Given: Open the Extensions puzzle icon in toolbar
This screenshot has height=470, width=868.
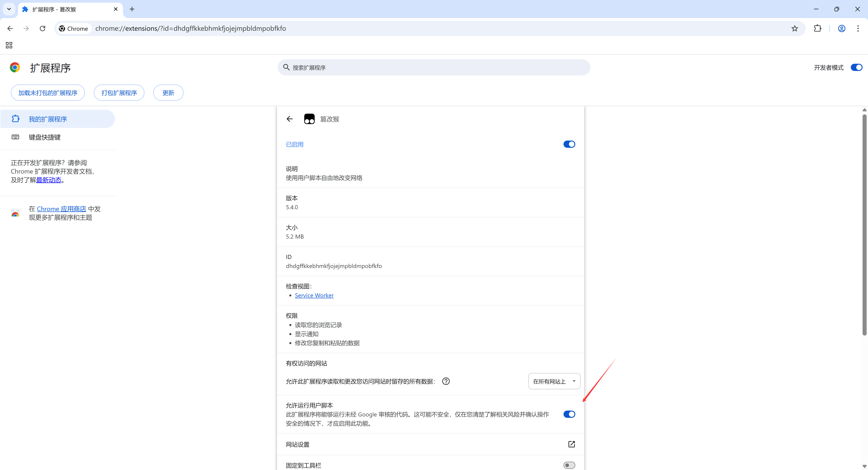Looking at the screenshot, I should click(x=817, y=28).
